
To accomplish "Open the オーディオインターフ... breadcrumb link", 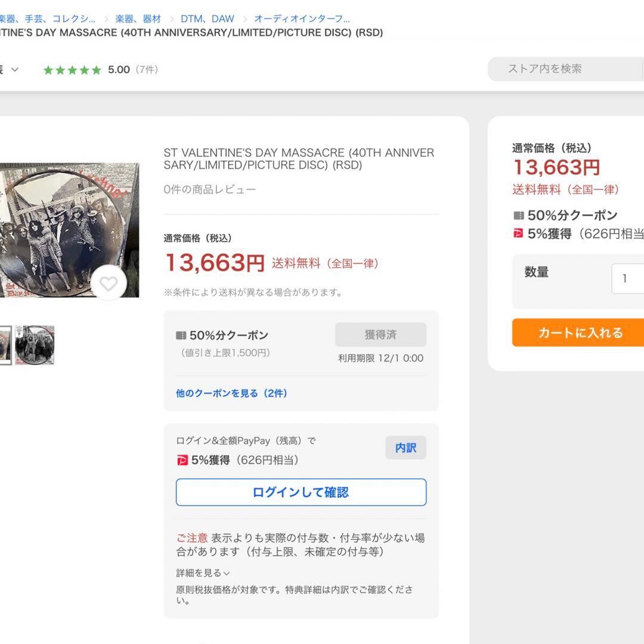I will [x=302, y=19].
